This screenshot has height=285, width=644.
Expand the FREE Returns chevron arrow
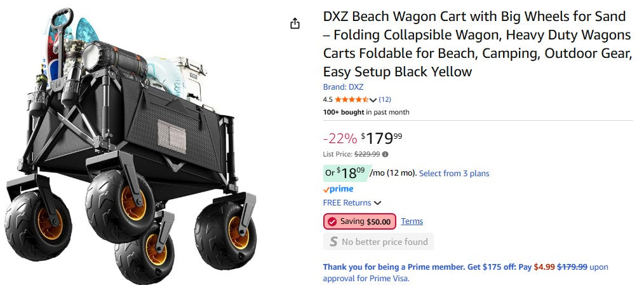[378, 203]
